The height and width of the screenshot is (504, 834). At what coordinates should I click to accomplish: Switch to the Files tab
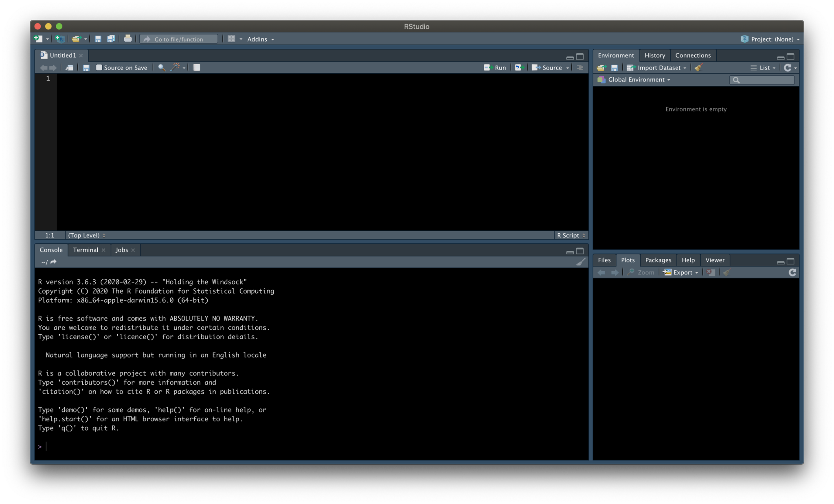point(604,260)
